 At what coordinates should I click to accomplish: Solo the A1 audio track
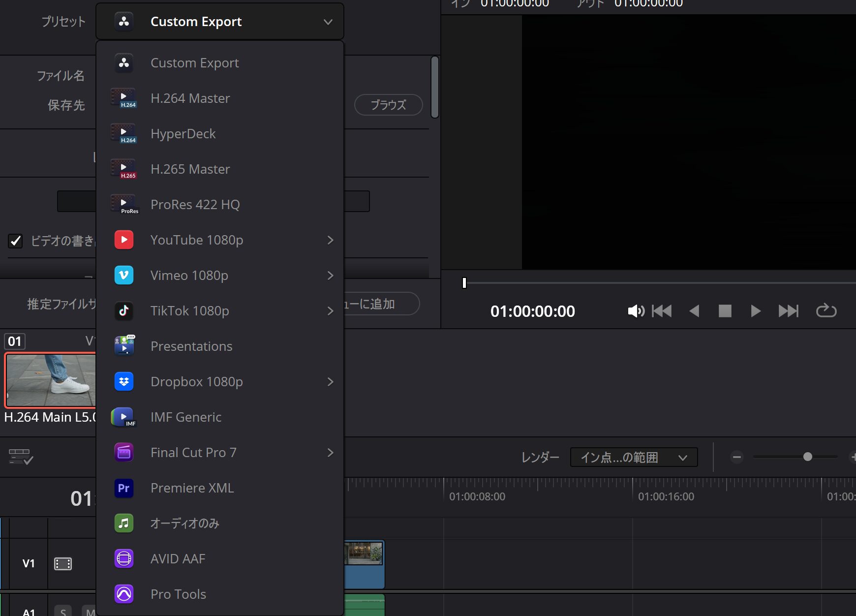[63, 612]
